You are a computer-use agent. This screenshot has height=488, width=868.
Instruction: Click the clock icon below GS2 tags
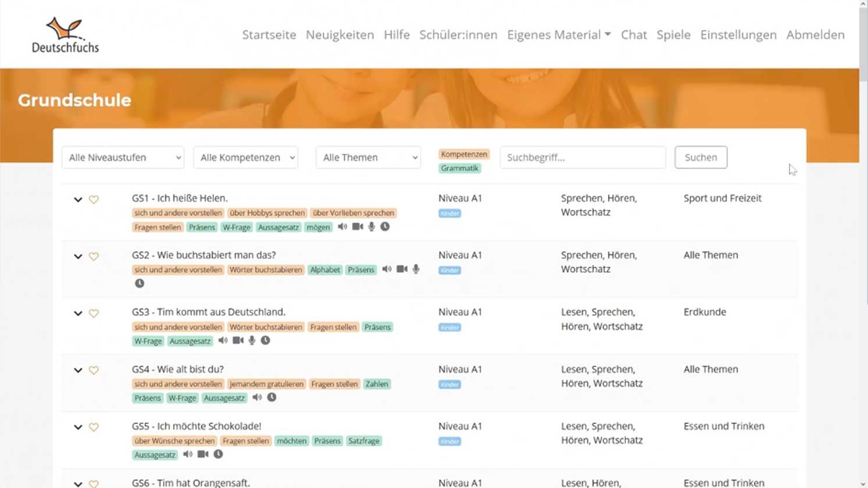pos(140,283)
